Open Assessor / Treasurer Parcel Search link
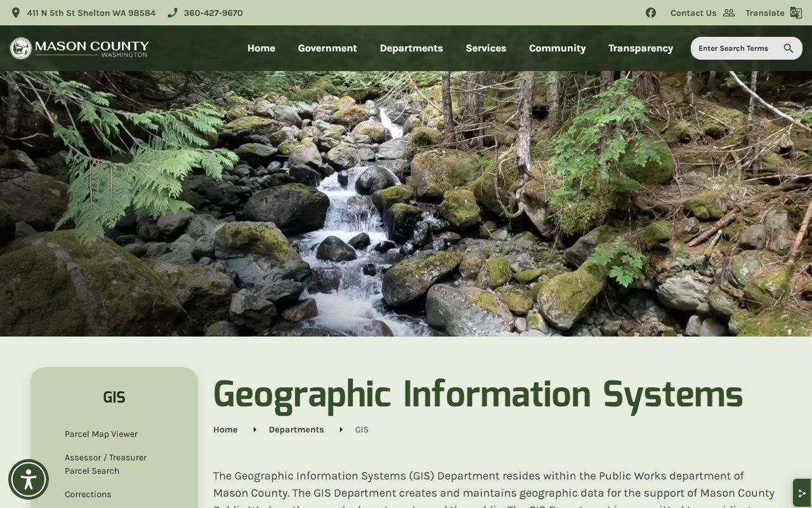 coord(106,464)
